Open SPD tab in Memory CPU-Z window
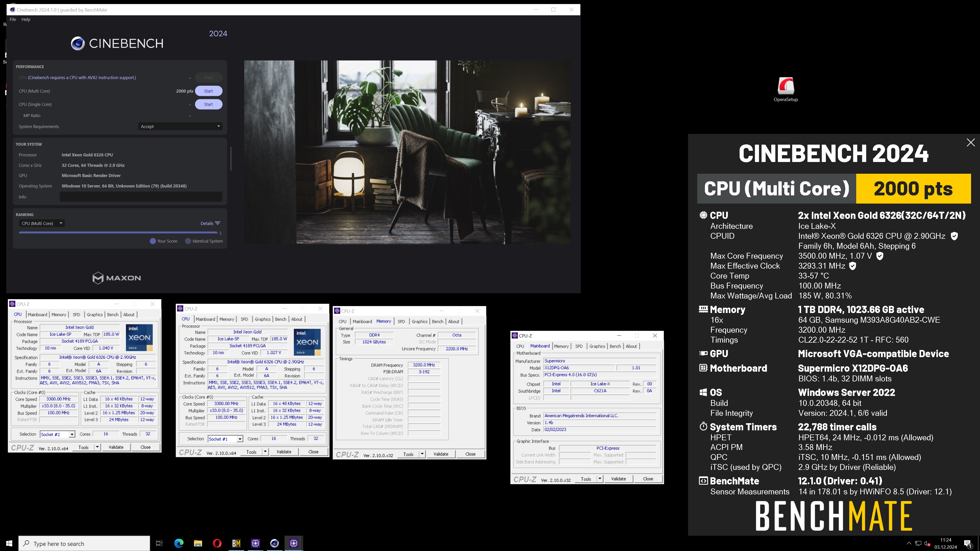The image size is (980, 551). pos(401,321)
